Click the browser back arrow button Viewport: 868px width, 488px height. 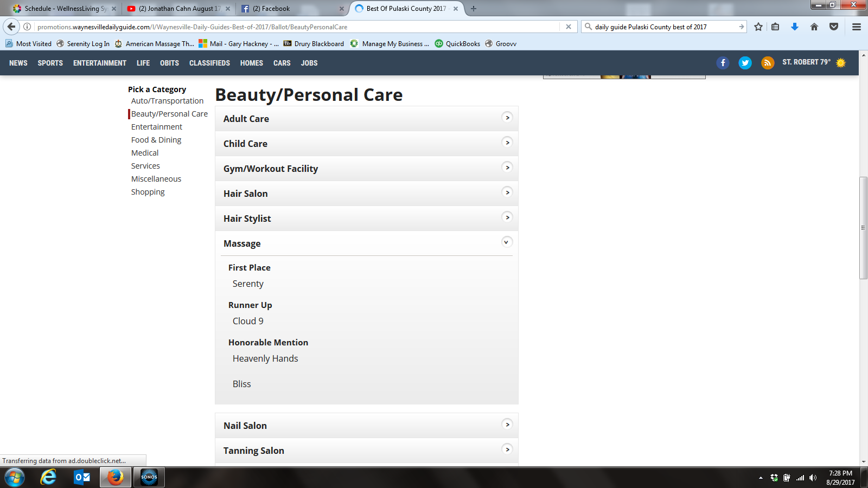[x=11, y=27]
